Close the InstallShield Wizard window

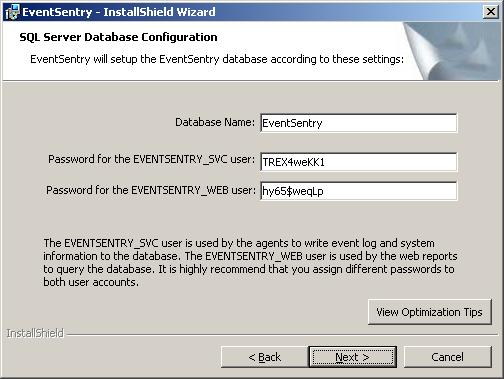tap(491, 12)
